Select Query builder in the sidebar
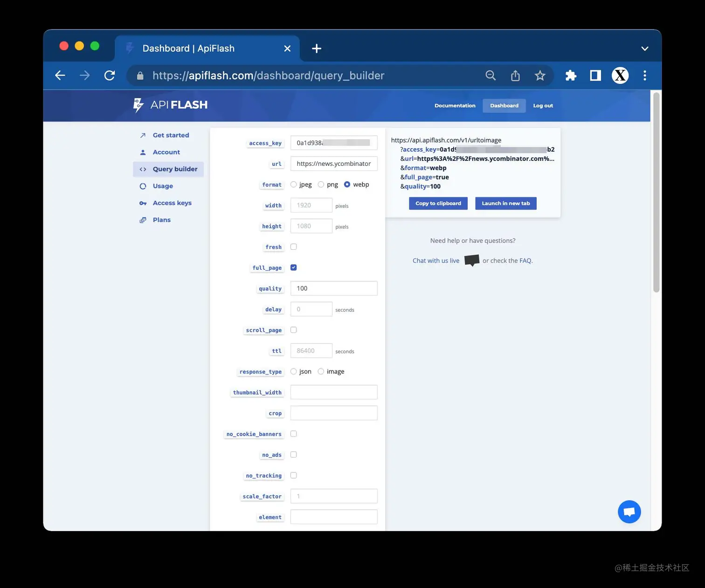This screenshot has height=588, width=705. [x=174, y=169]
